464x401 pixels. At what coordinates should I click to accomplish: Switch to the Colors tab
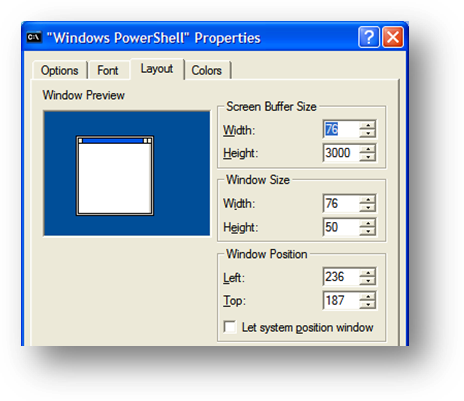point(207,70)
